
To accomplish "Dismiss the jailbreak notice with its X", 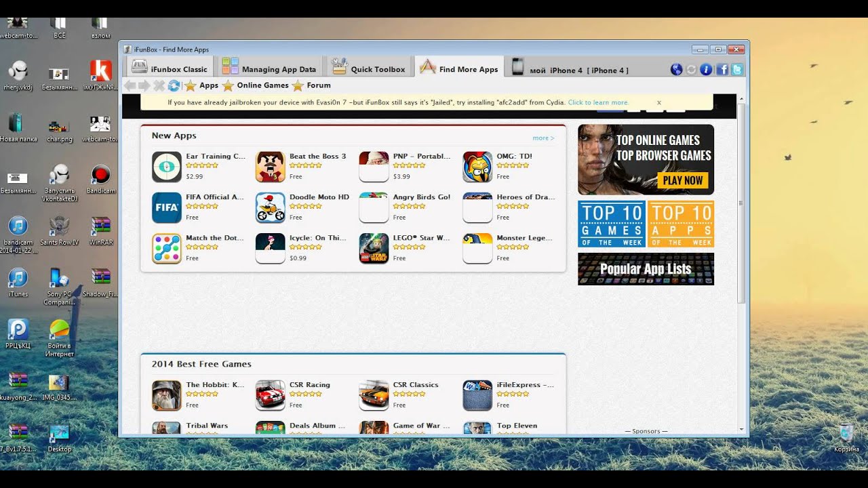I will coord(658,102).
